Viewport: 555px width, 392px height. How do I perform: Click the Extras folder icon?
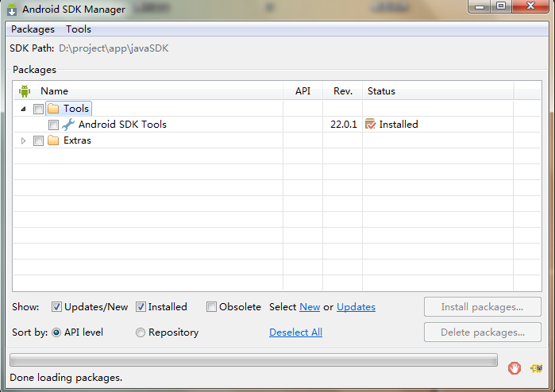[53, 140]
